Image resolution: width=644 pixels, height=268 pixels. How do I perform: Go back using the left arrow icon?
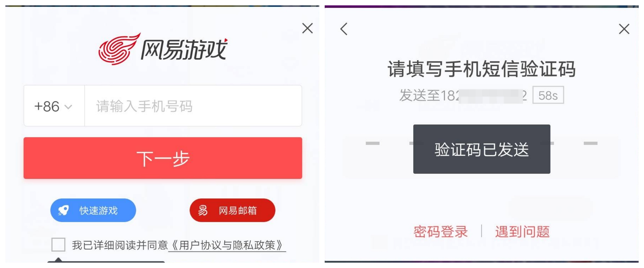point(344,29)
